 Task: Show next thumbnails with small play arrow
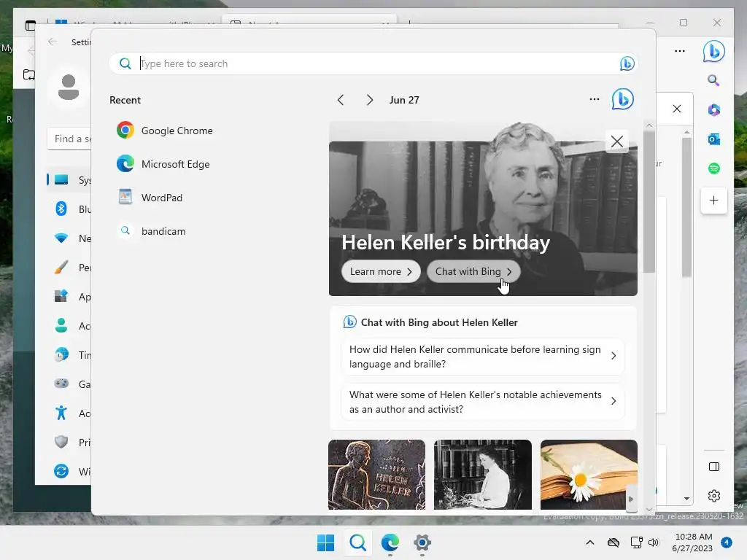point(631,499)
